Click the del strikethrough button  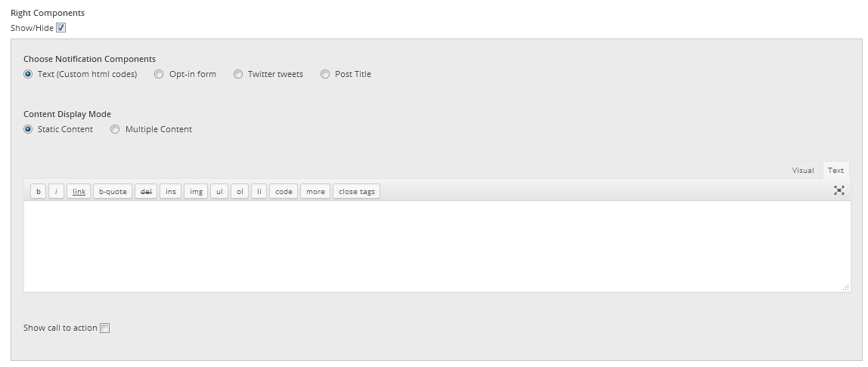pos(146,191)
